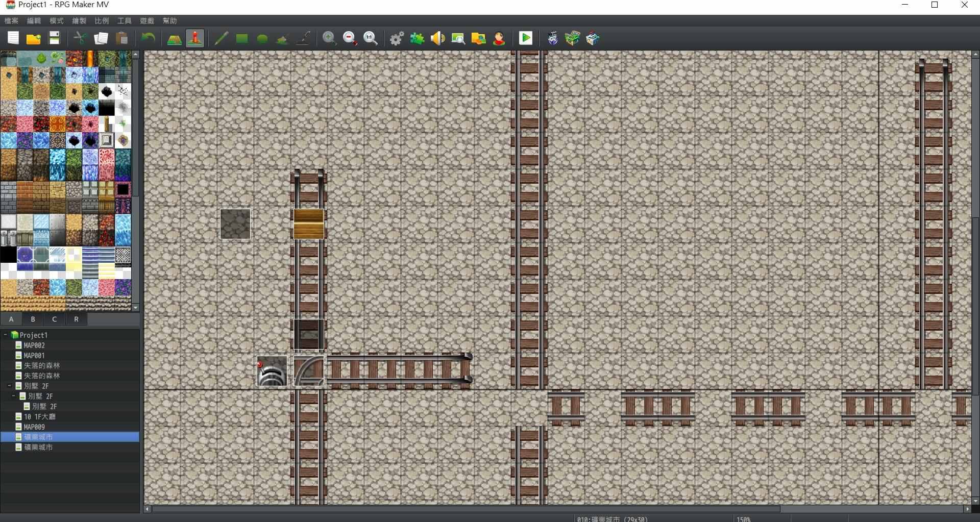Select the MAP009 map in tree
This screenshot has width=980, height=522.
pos(34,427)
